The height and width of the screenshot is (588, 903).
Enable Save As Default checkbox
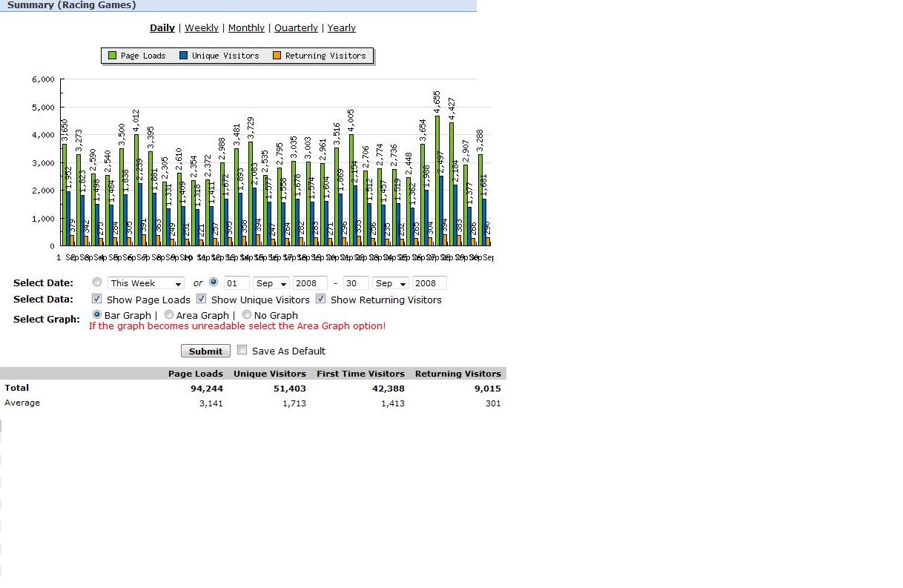coord(242,350)
